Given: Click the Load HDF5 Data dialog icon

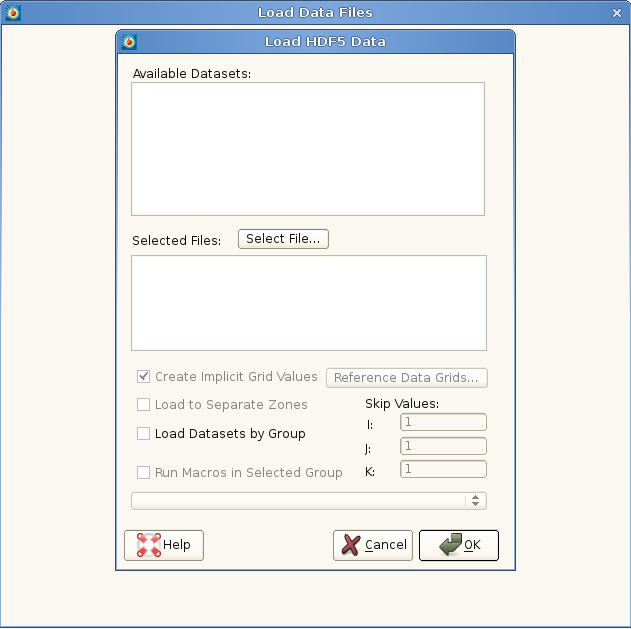Looking at the screenshot, I should [x=128, y=42].
